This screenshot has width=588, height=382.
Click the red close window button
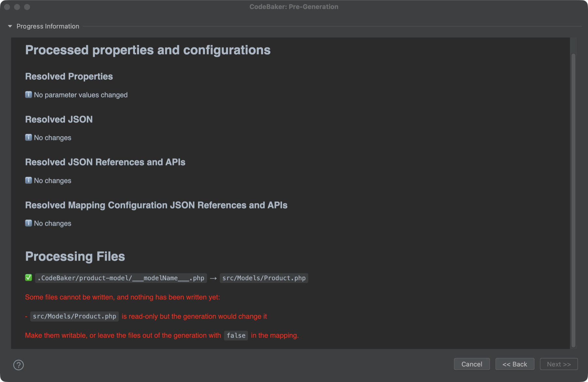coord(7,7)
